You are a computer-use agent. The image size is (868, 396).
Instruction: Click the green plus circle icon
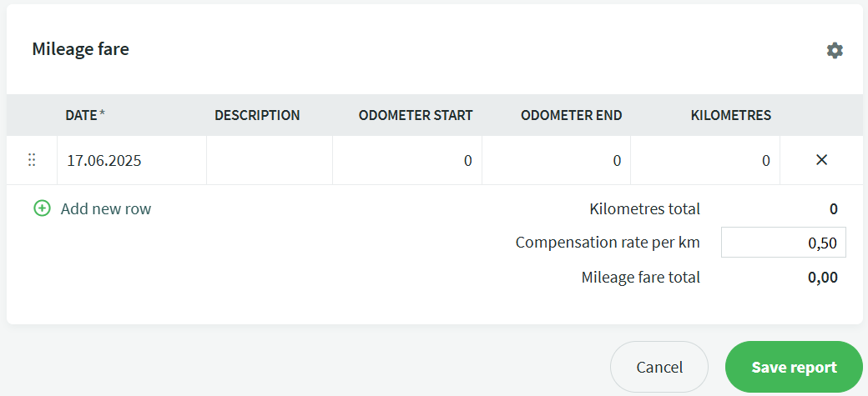click(x=42, y=208)
